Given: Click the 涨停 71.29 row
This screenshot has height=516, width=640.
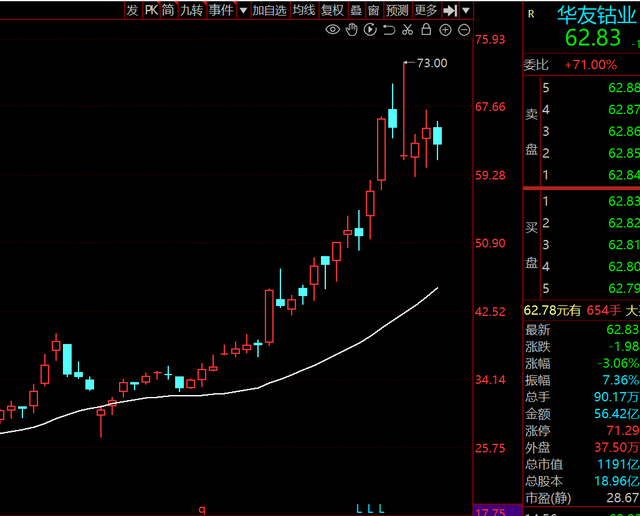Looking at the screenshot, I should [x=582, y=431].
